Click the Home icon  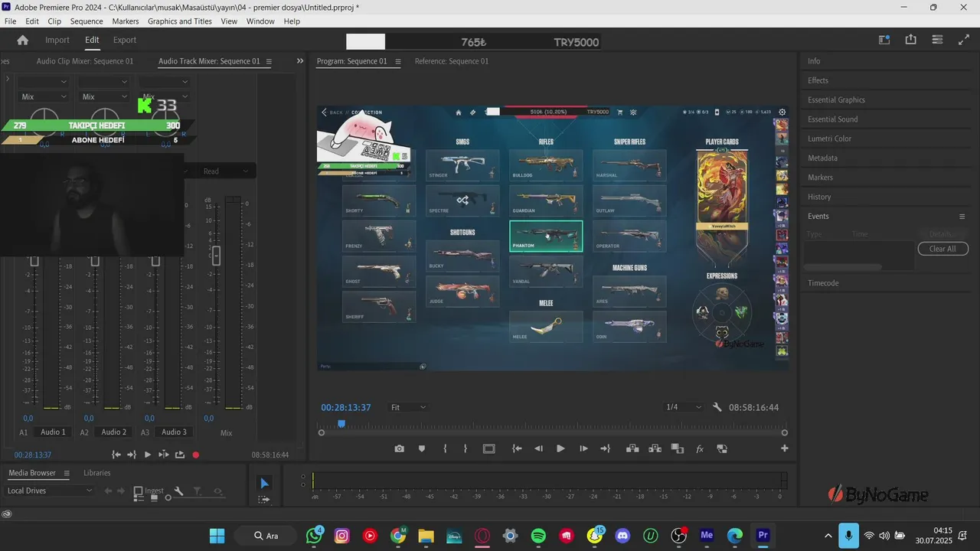22,41
